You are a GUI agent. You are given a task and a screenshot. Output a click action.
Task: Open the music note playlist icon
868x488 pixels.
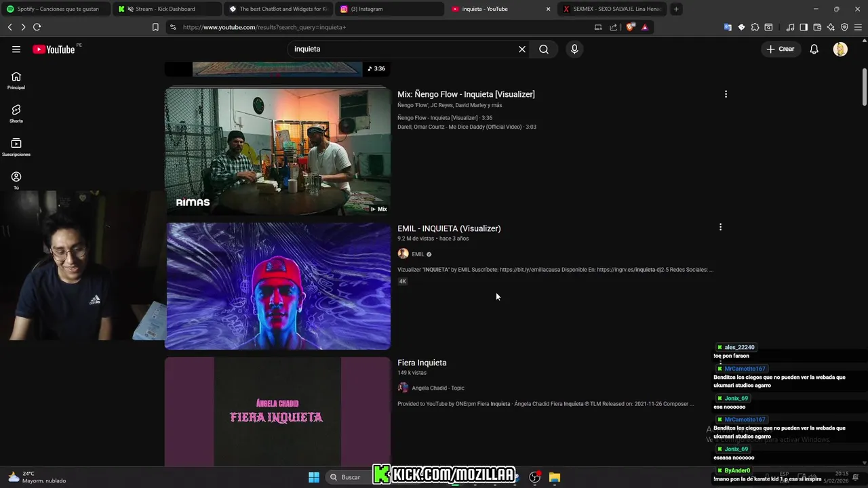(x=790, y=27)
